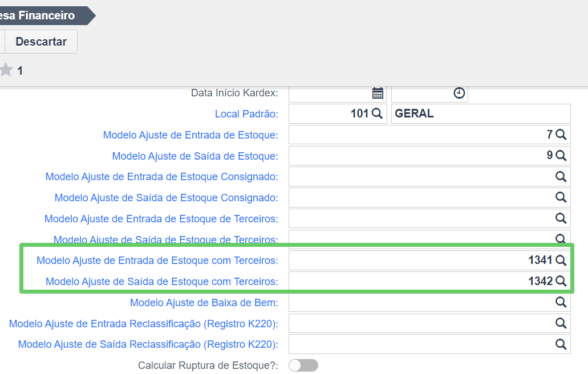Click the favorite star icon
This screenshot has height=374, width=588.
pos(6,70)
